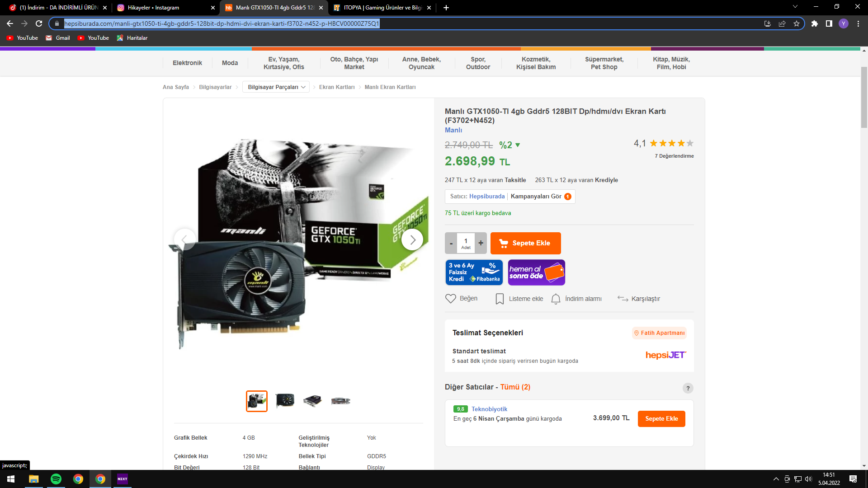The image size is (868, 488).
Task: Reload the current page
Action: coord(39,23)
